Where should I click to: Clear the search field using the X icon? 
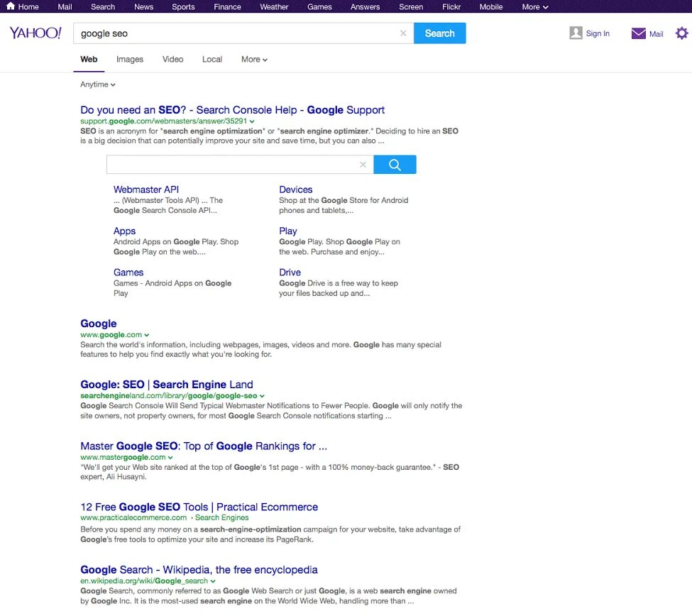click(x=403, y=33)
